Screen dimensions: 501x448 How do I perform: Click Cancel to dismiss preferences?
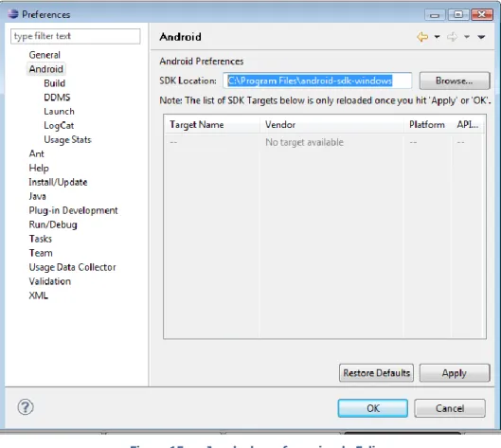point(450,408)
